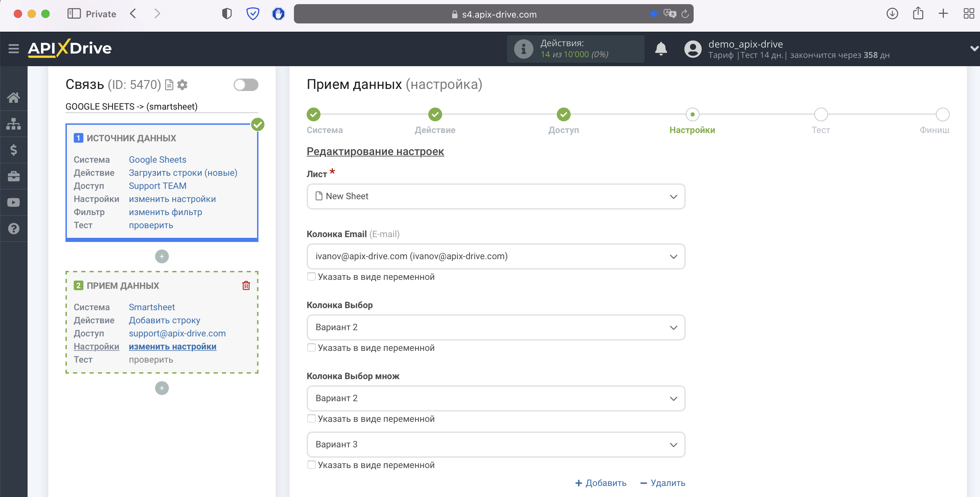Open the briefcase icon in sidebar
The image size is (980, 497).
(14, 176)
